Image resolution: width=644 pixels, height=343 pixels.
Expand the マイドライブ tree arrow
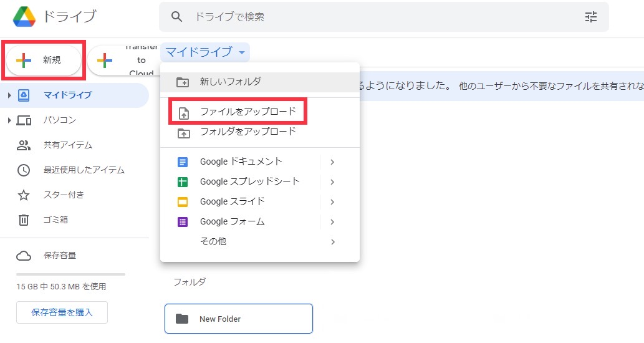[9, 95]
